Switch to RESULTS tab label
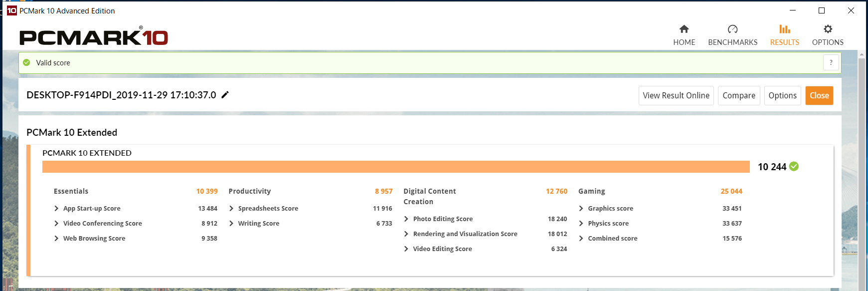Screen dimensions: 868x291 [x=785, y=42]
